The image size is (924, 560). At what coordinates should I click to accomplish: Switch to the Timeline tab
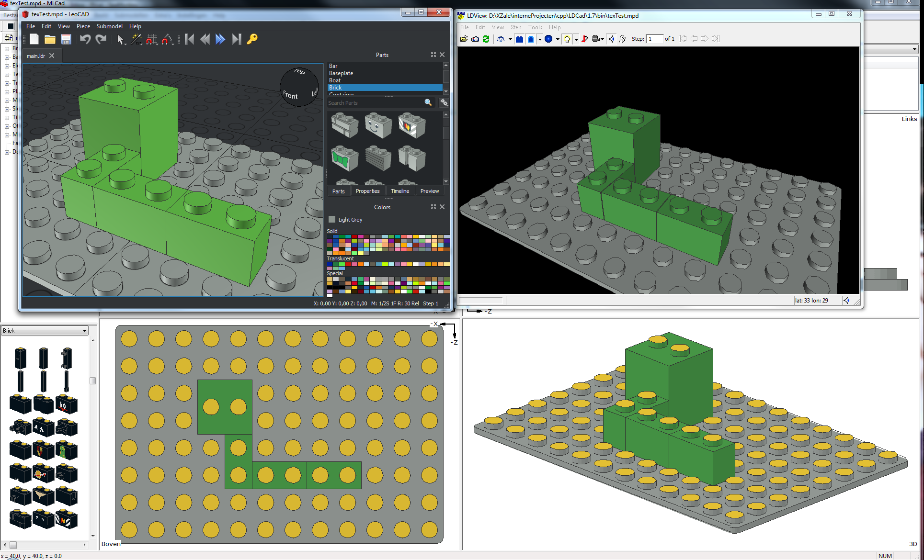[x=399, y=191]
